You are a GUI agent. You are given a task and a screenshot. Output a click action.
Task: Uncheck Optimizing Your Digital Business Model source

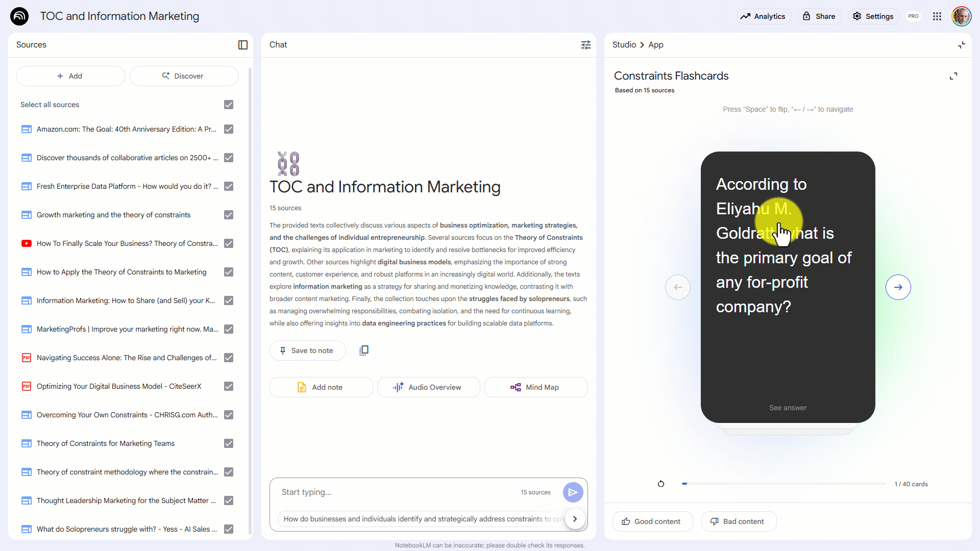click(229, 386)
